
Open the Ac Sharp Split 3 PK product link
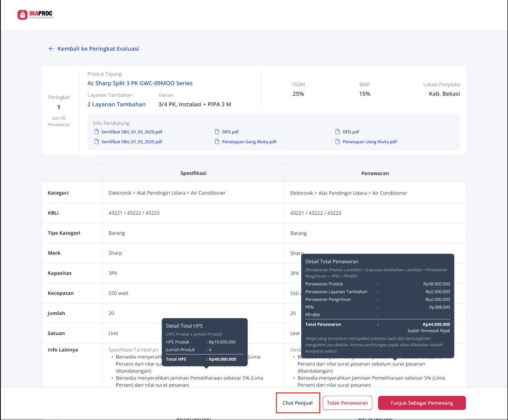pos(140,83)
